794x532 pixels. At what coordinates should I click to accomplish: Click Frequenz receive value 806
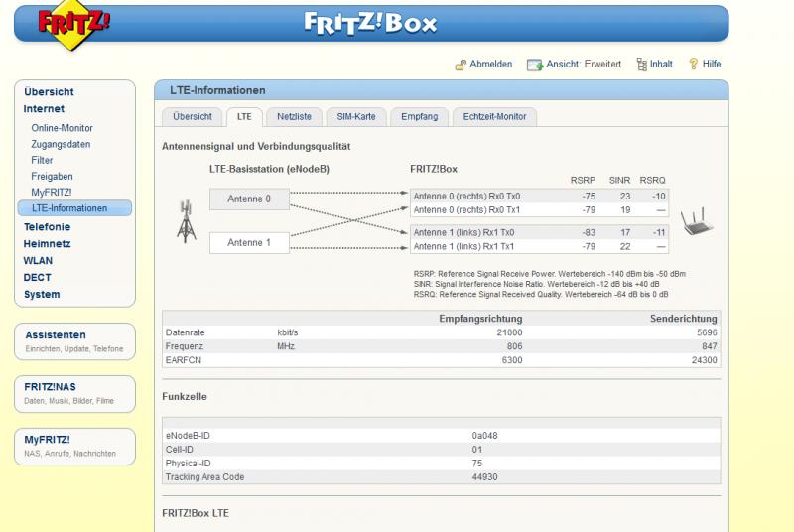[514, 346]
